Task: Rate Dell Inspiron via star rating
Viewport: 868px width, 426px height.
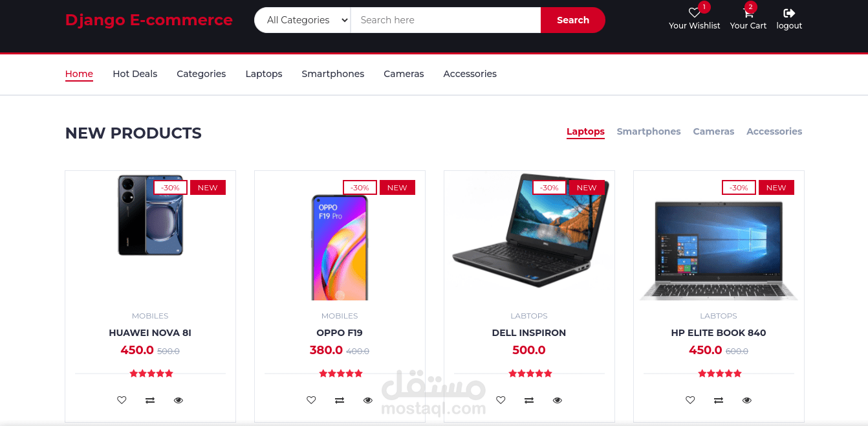Action: [x=530, y=374]
